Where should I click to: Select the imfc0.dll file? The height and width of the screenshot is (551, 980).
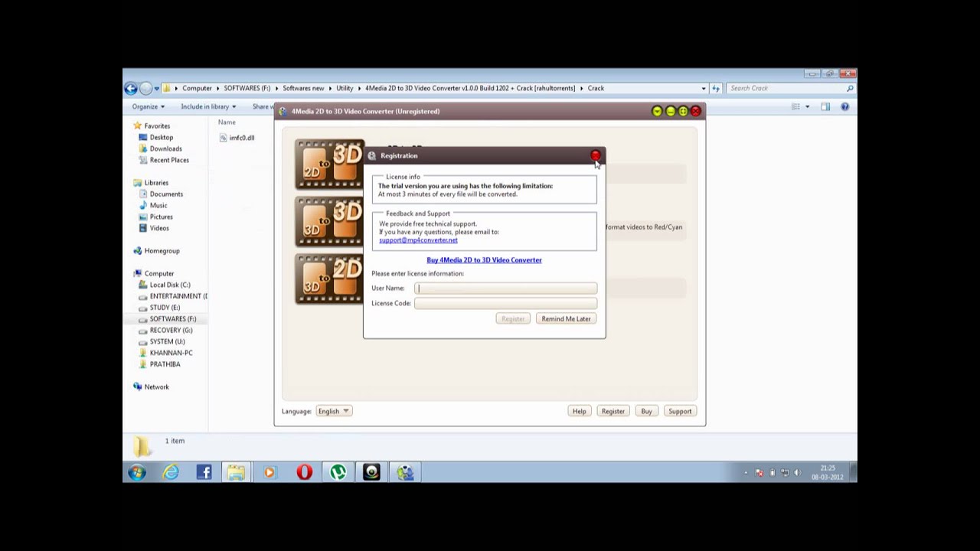(237, 138)
